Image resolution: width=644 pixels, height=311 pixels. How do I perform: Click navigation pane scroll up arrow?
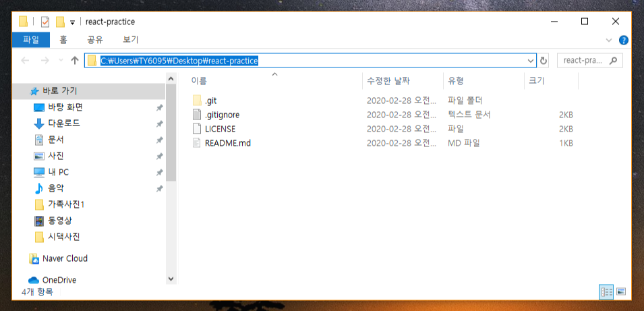point(171,78)
